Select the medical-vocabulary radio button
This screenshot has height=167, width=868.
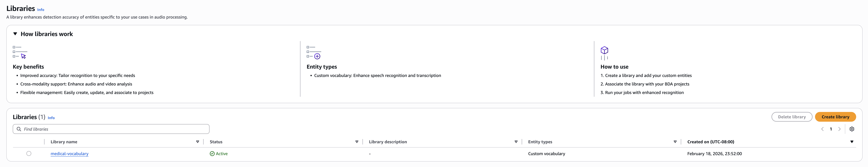click(29, 154)
